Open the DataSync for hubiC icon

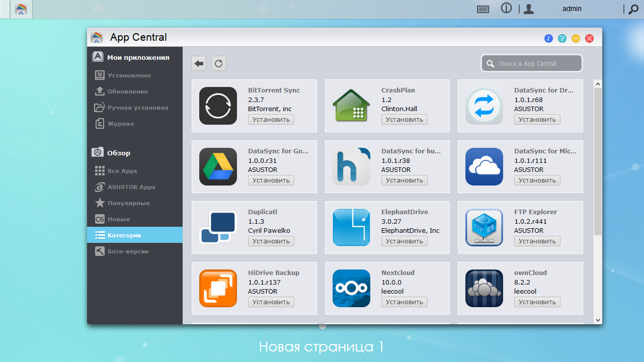click(351, 166)
